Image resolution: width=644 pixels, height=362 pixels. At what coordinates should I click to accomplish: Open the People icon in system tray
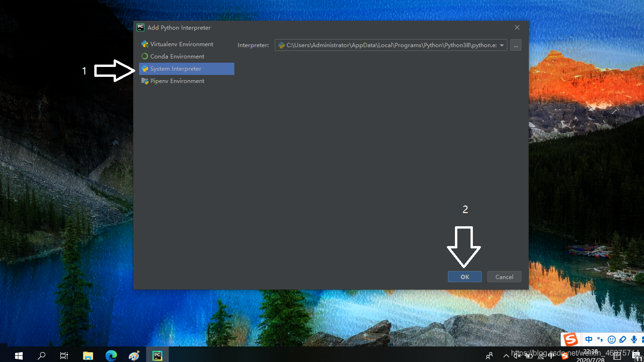[489, 355]
